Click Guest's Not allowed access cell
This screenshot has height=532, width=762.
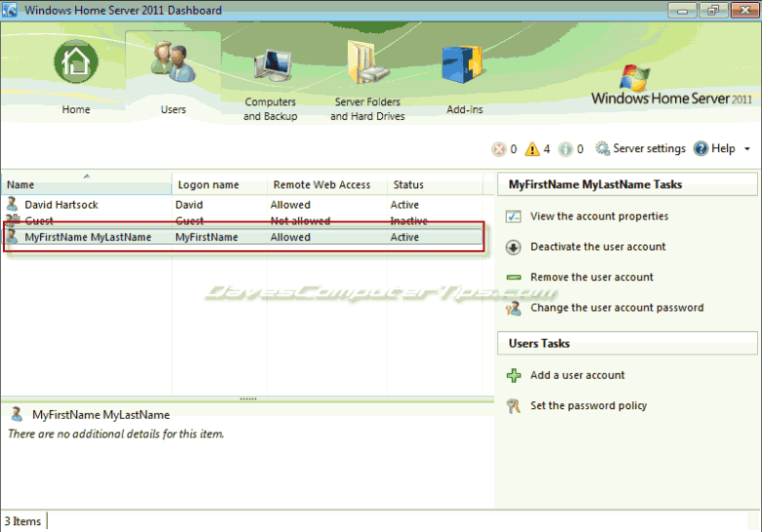pyautogui.click(x=300, y=221)
